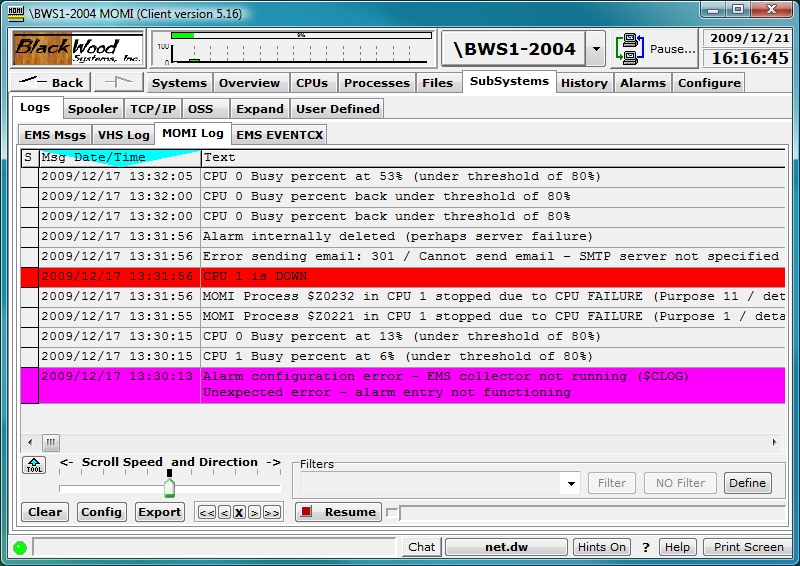Click the Export button
This screenshot has width=800, height=566.
click(x=160, y=512)
